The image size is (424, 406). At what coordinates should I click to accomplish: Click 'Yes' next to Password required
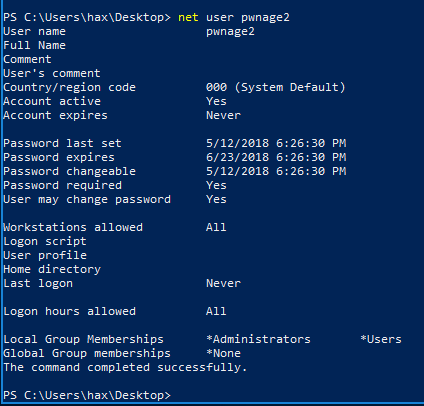pos(216,185)
